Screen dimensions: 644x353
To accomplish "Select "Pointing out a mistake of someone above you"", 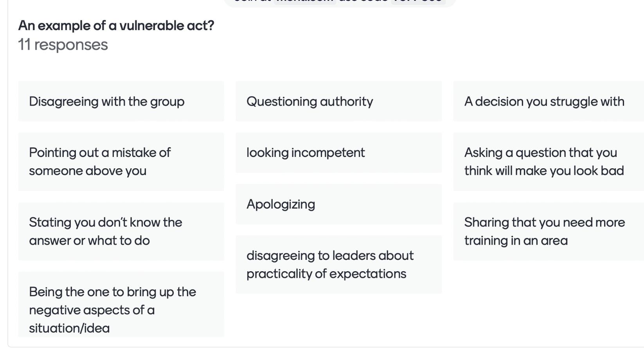I will (x=121, y=162).
